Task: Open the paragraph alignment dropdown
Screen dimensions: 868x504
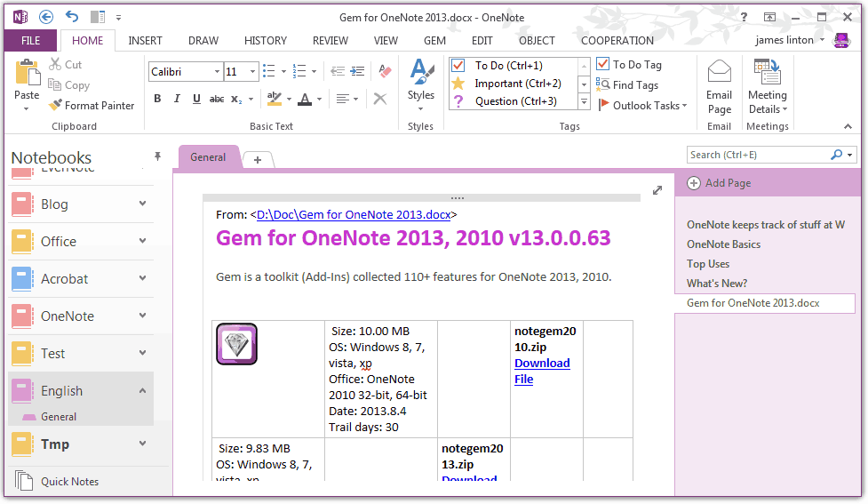Action: pyautogui.click(x=355, y=100)
